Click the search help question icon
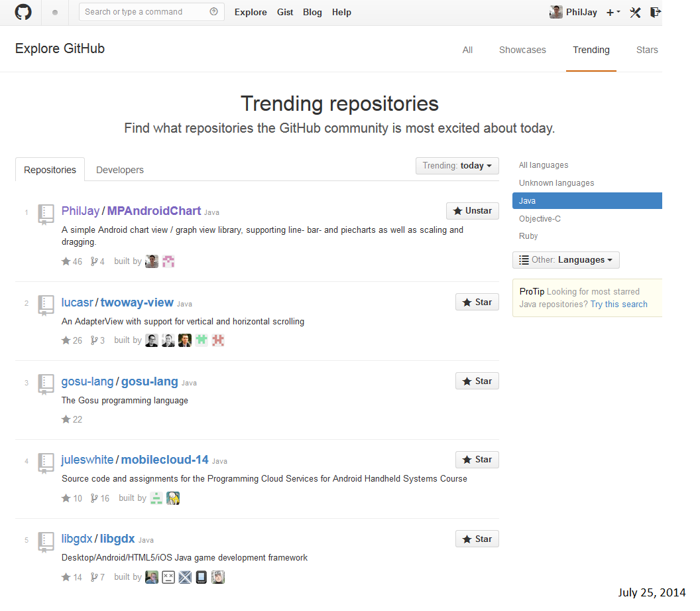This screenshot has height=611, width=700. pyautogui.click(x=213, y=12)
